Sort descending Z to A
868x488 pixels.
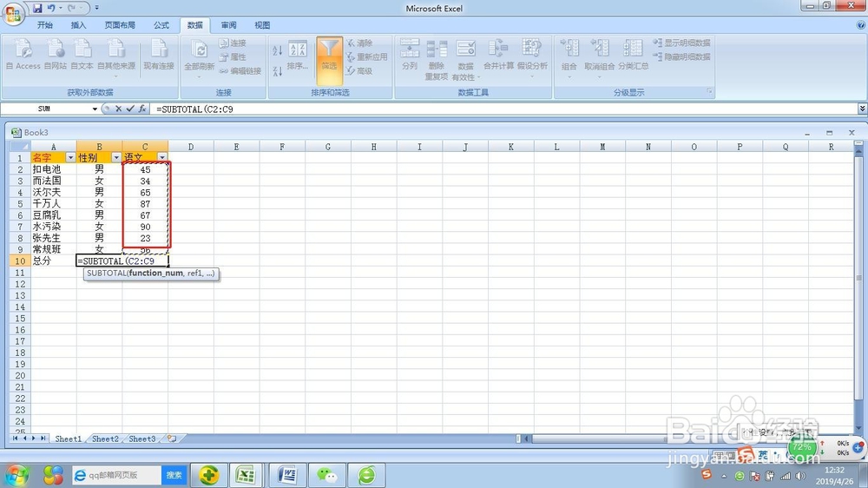pyautogui.click(x=278, y=71)
